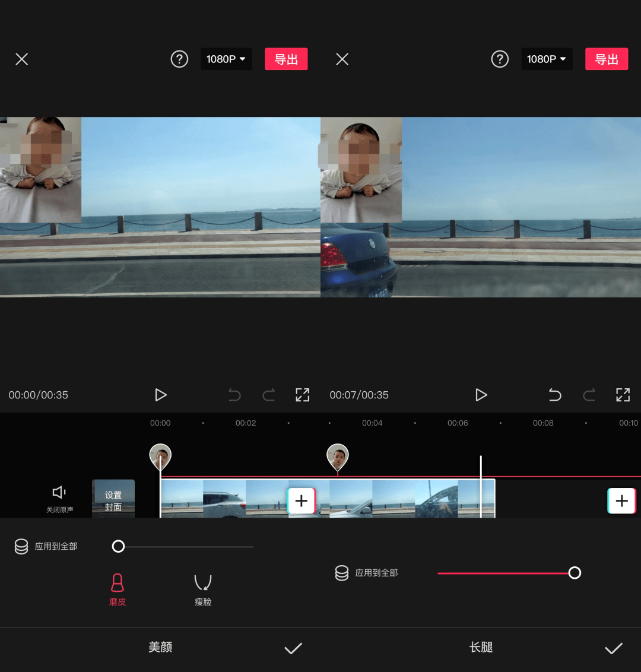
Task: Play video at 00:00/00:35
Action: click(x=161, y=395)
